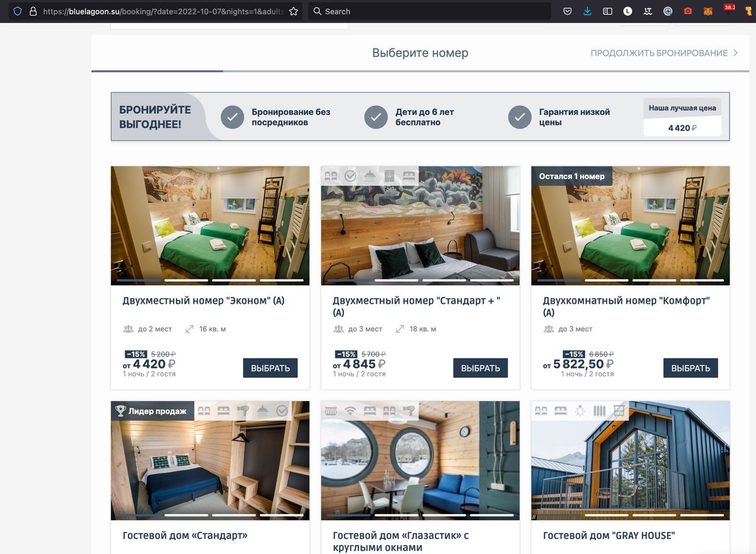Screen dimensions: 756x554
Task: Open the Двухместный номер "Эконом" (А) title
Action: tap(203, 301)
